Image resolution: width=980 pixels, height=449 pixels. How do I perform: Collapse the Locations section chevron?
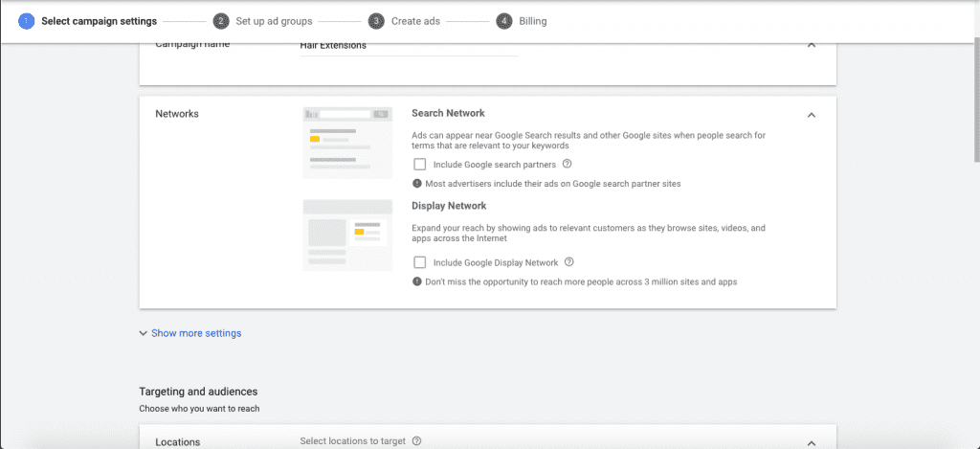click(812, 442)
